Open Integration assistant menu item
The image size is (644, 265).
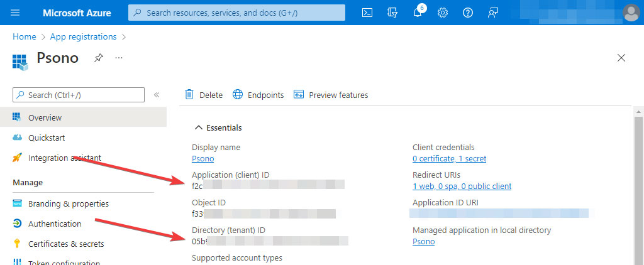click(x=84, y=158)
